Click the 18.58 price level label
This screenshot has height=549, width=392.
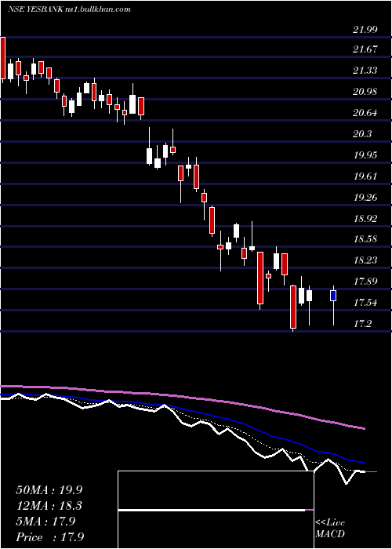365,239
